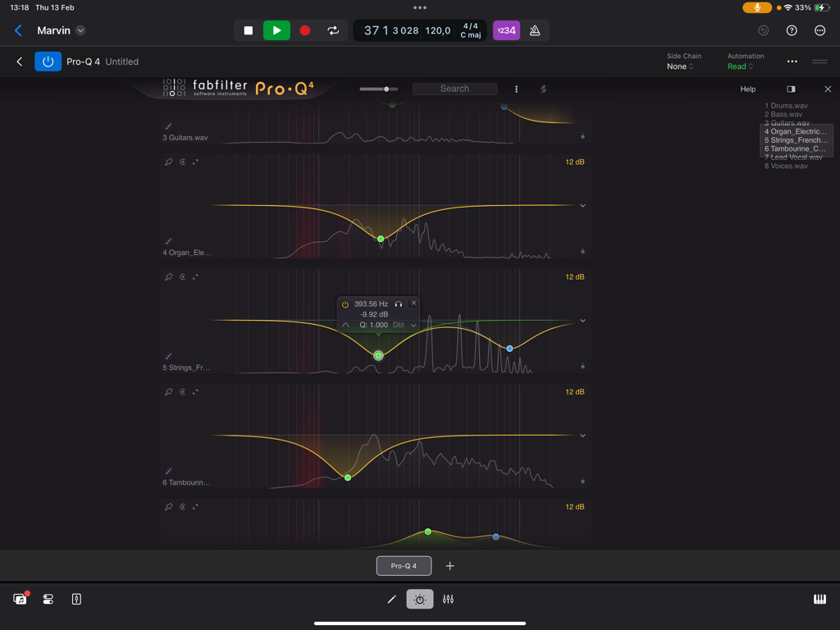840x630 pixels.
Task: Open the Loops browser icon in bottom left
Action: point(21,599)
